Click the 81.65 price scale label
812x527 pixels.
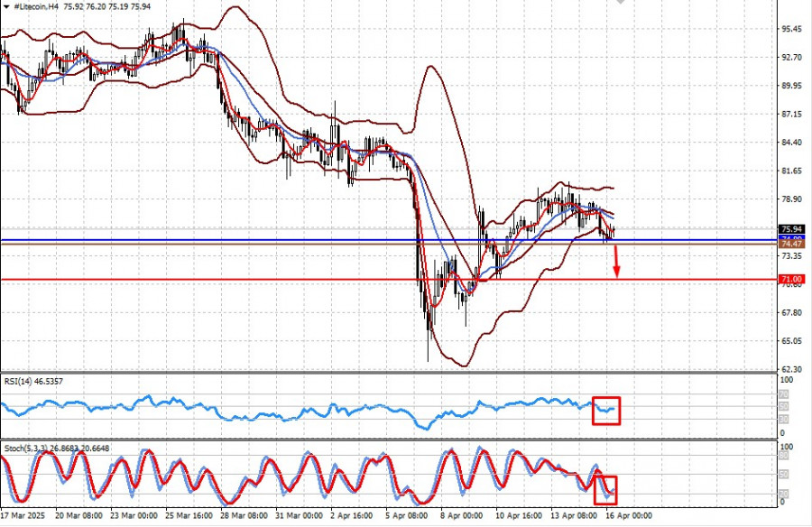point(791,171)
